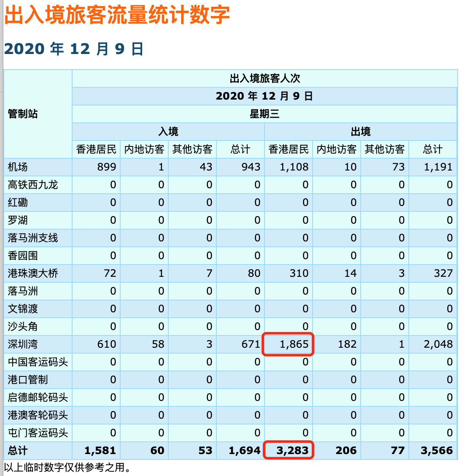Click the value 73 in the 机场 row

399,167
